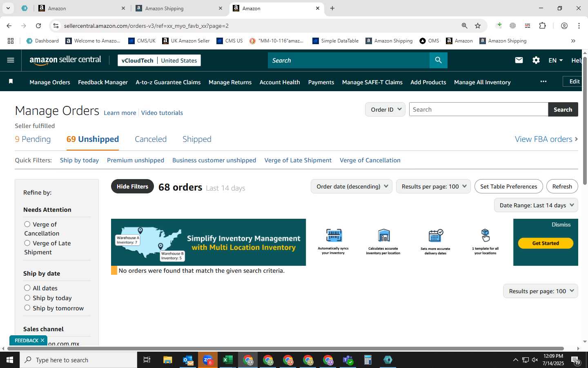Open the bottom Results per page dropdown

(541, 291)
